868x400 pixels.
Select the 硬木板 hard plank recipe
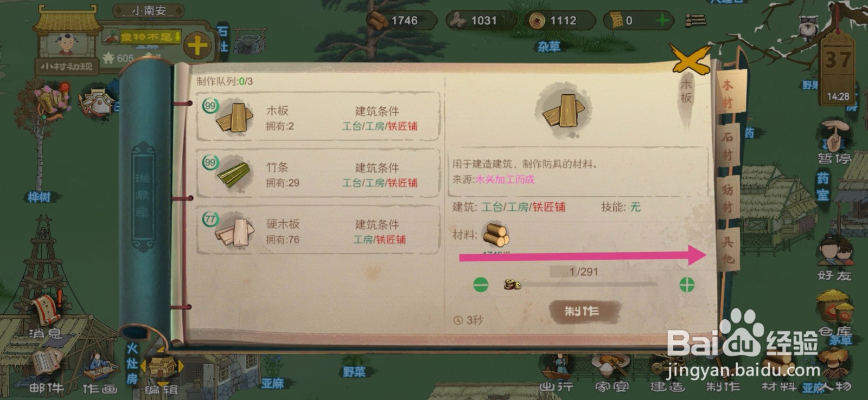(x=317, y=231)
